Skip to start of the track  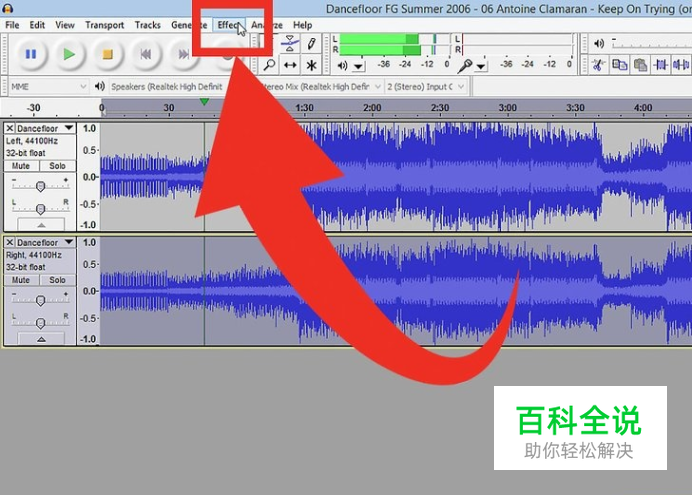[x=146, y=54]
